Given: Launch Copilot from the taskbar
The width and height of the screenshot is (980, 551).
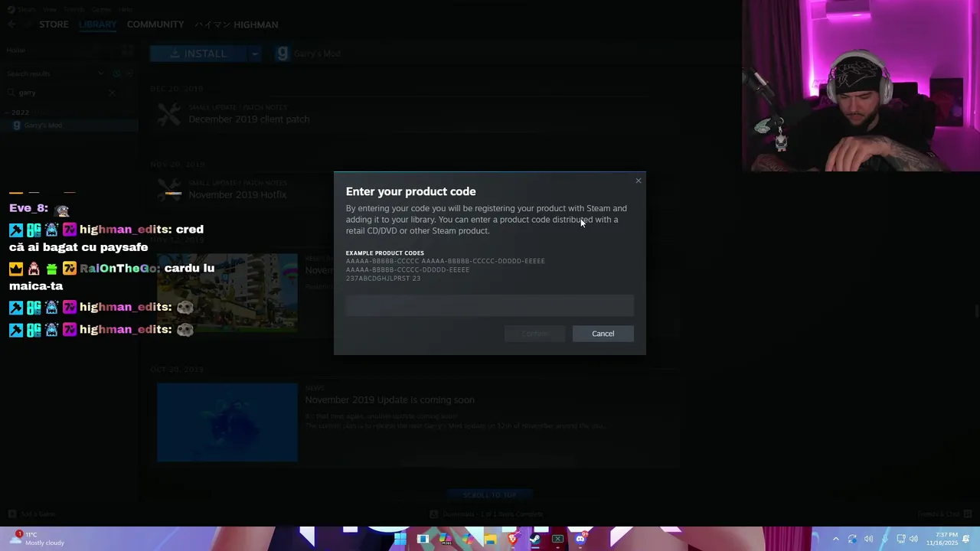Looking at the screenshot, I should pos(468,539).
